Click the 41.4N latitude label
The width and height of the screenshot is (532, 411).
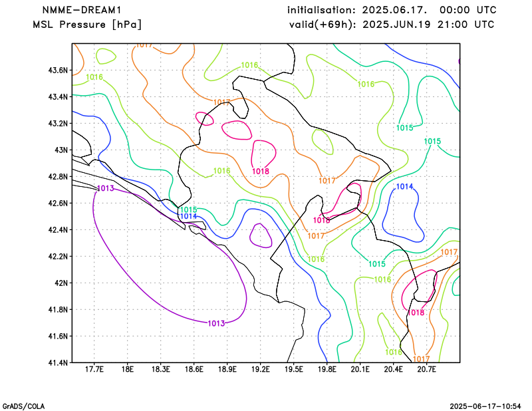[x=58, y=362]
